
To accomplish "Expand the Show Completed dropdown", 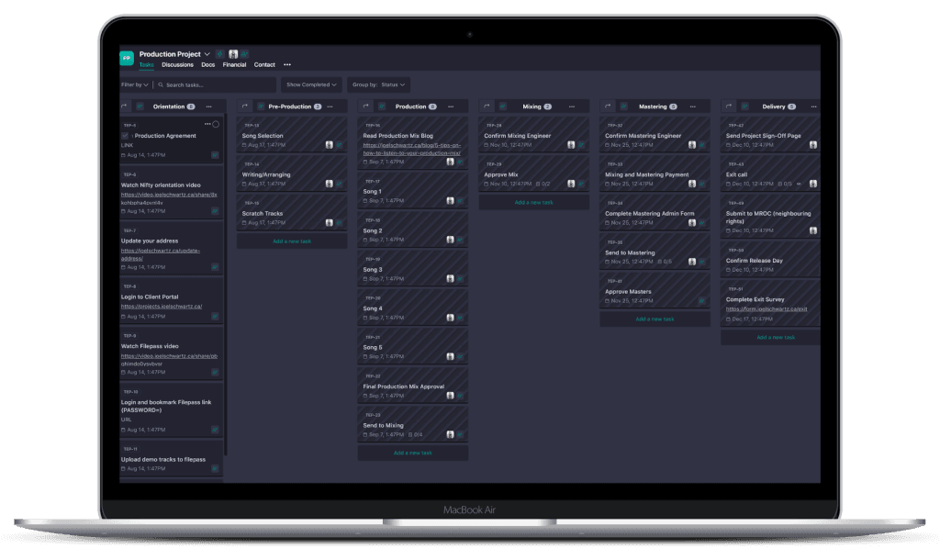I will 311,84.
